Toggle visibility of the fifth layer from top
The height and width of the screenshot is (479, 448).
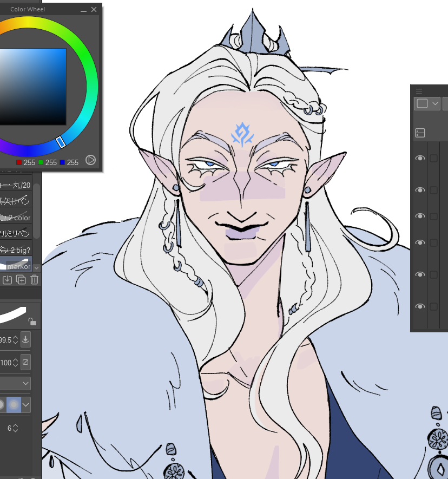click(420, 274)
